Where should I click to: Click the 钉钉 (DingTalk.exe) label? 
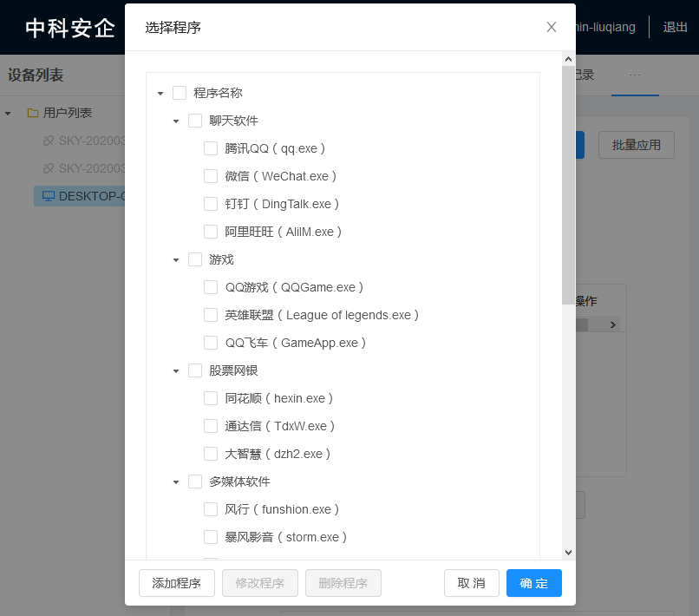(x=282, y=204)
